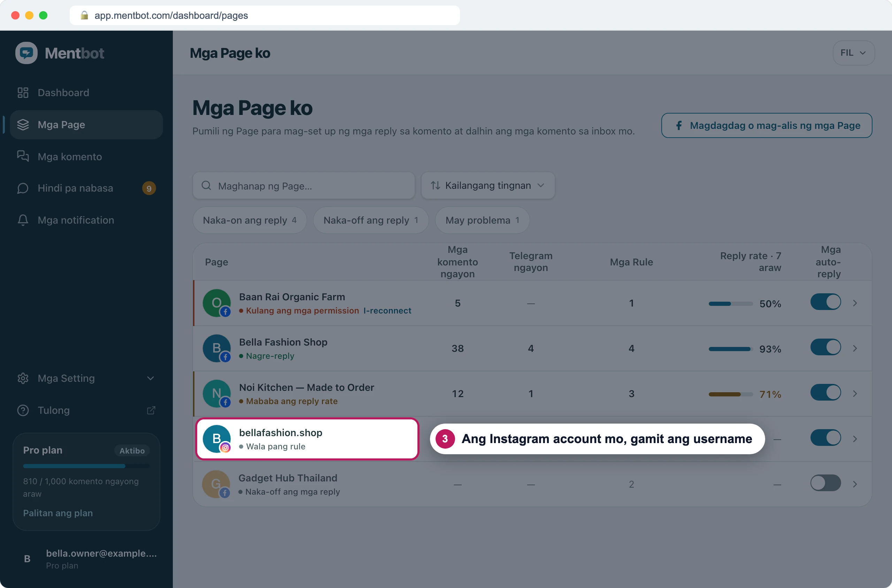Image resolution: width=892 pixels, height=588 pixels.
Task: Click the Hindi pa nabasa message icon
Action: click(23, 188)
